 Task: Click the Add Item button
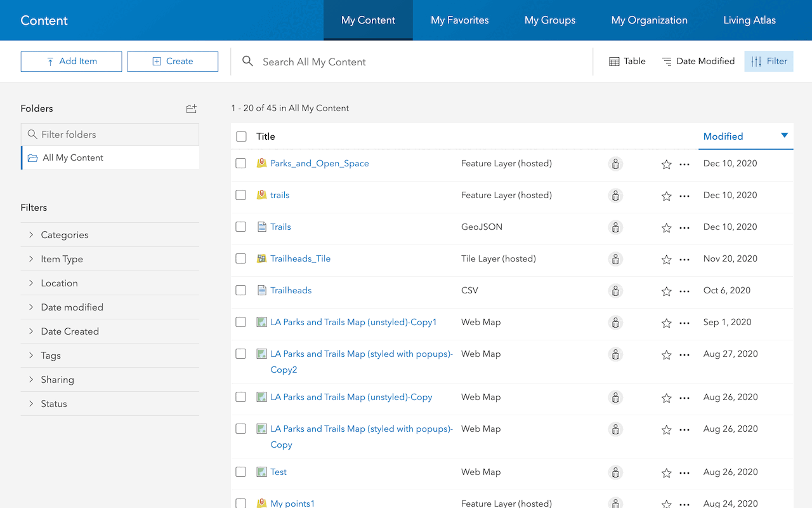(x=71, y=62)
